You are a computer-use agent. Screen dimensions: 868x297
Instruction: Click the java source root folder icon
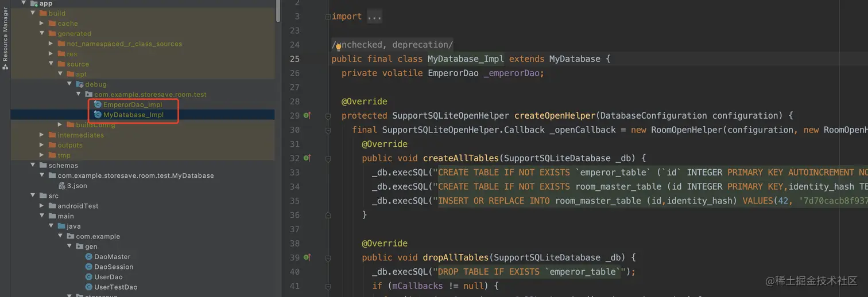click(x=61, y=226)
